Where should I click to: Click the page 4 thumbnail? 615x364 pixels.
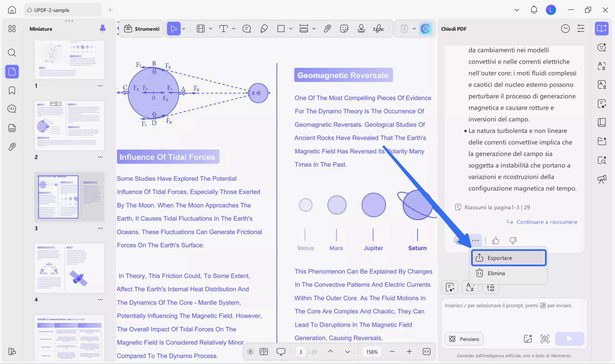[x=69, y=268]
